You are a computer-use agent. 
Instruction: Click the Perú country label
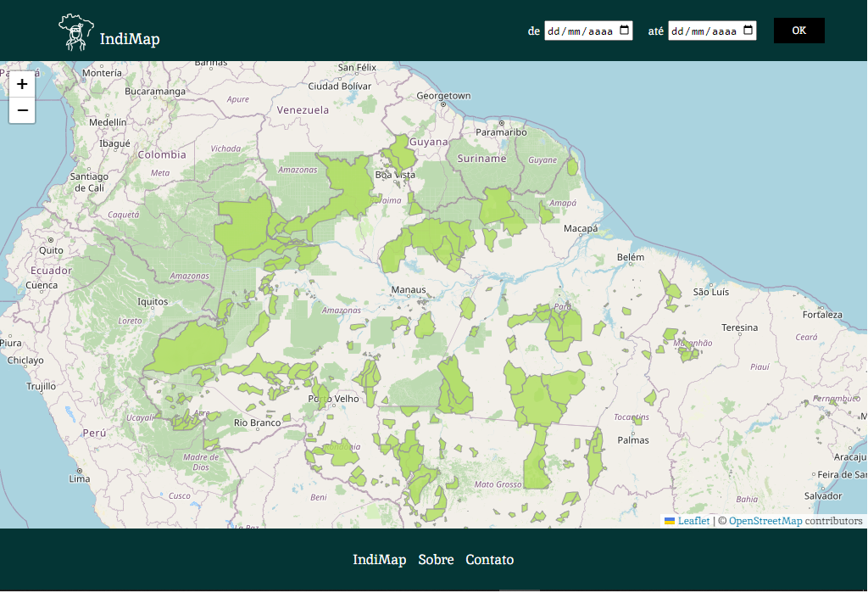point(94,433)
